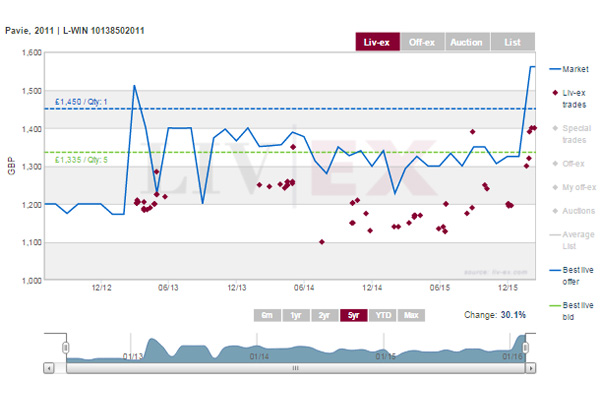Enable the Off-ex legend series

pos(568,164)
